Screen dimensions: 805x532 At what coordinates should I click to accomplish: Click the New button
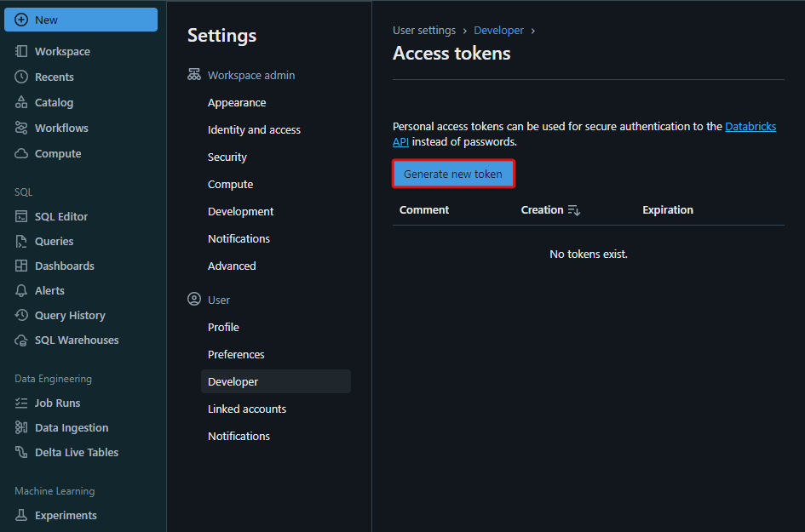[x=81, y=20]
